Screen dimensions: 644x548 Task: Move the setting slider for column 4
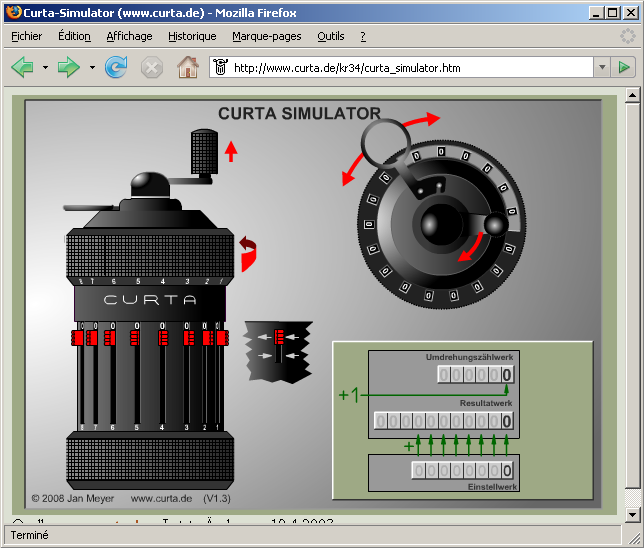coord(163,338)
